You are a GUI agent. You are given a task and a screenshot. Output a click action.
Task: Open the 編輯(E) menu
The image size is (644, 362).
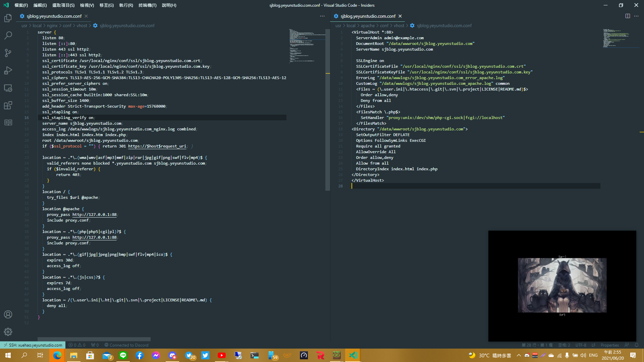pos(40,5)
